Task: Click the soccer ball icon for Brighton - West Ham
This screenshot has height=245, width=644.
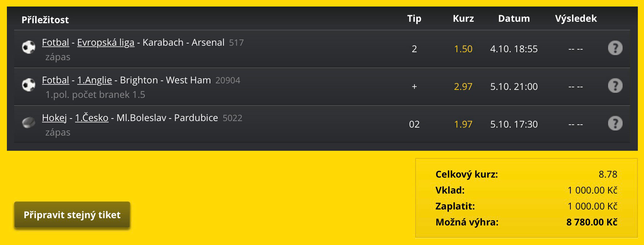Action: pyautogui.click(x=29, y=85)
